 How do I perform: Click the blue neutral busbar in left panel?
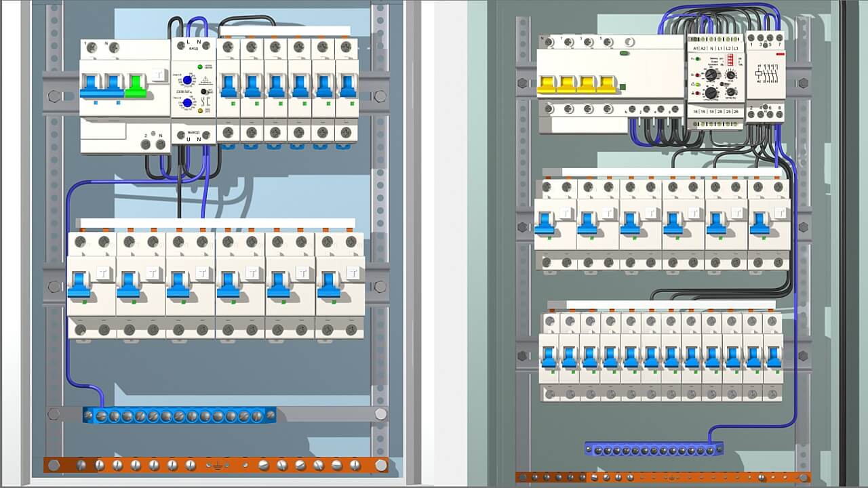(x=180, y=415)
